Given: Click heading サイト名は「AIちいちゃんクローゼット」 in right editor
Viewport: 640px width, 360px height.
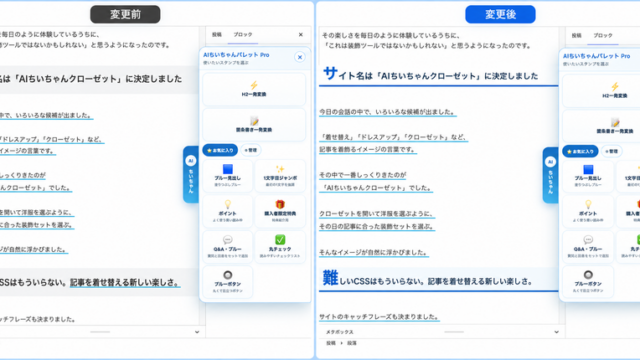Looking at the screenshot, I should [431, 75].
